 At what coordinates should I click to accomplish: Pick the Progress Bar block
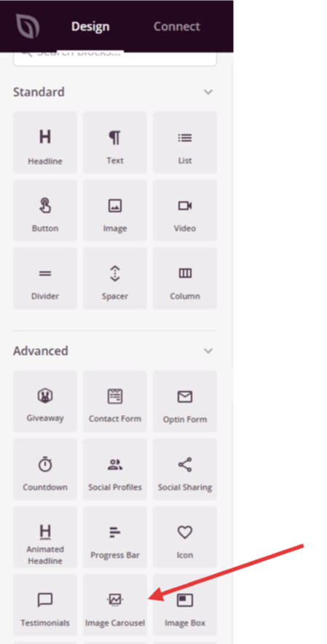click(115, 537)
